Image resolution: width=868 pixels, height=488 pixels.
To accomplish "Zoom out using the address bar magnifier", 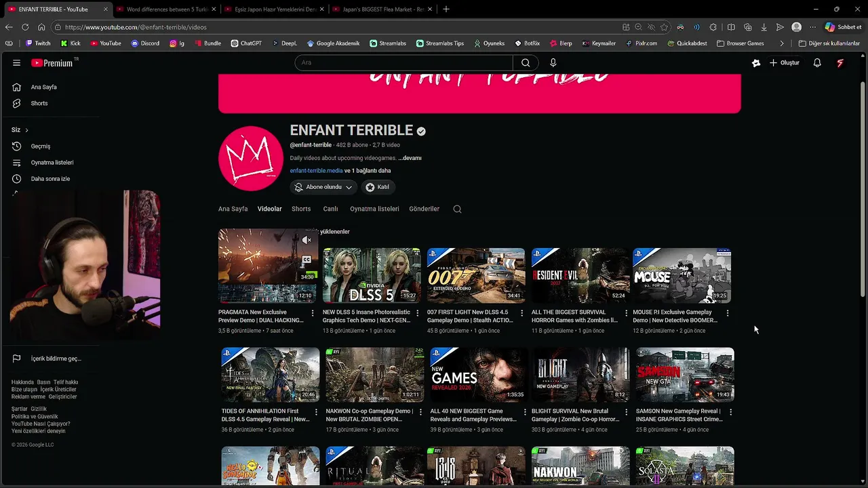I will [x=638, y=27].
